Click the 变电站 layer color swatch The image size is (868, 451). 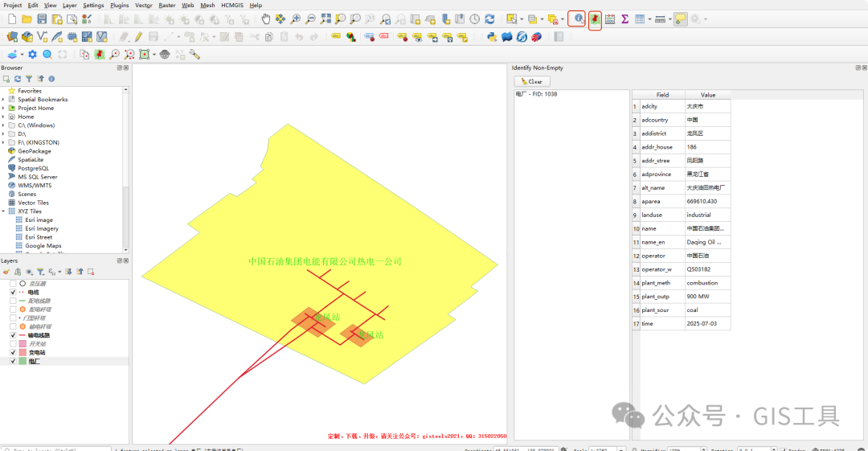pos(23,352)
